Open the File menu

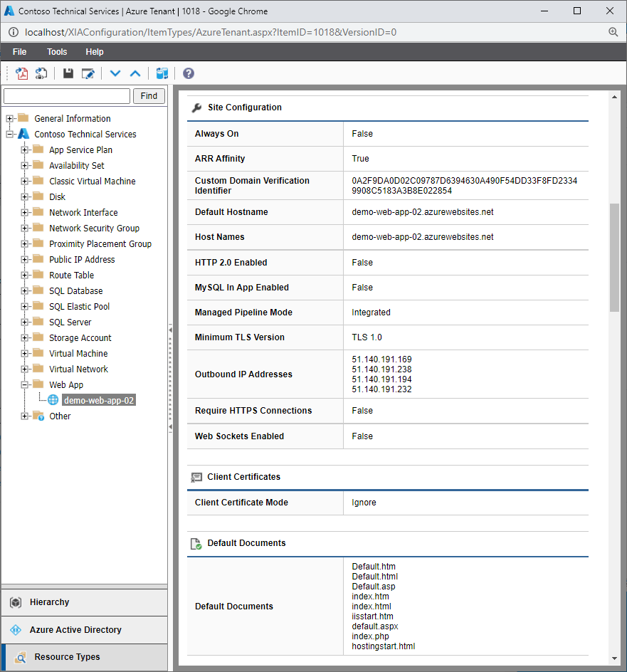(20, 52)
